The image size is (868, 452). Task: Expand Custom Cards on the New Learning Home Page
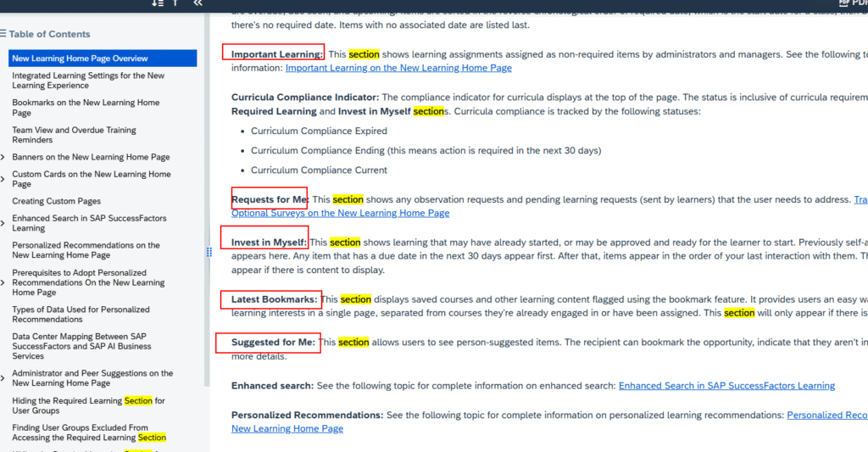(x=3, y=175)
